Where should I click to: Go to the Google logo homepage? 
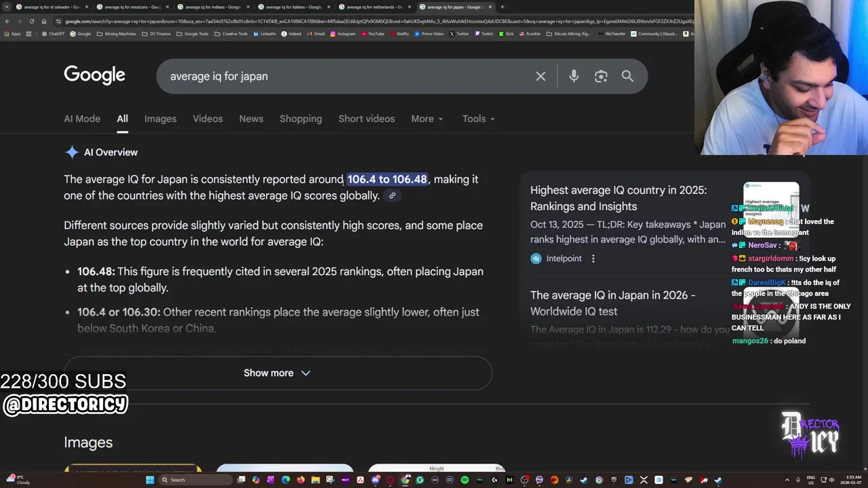click(x=95, y=75)
